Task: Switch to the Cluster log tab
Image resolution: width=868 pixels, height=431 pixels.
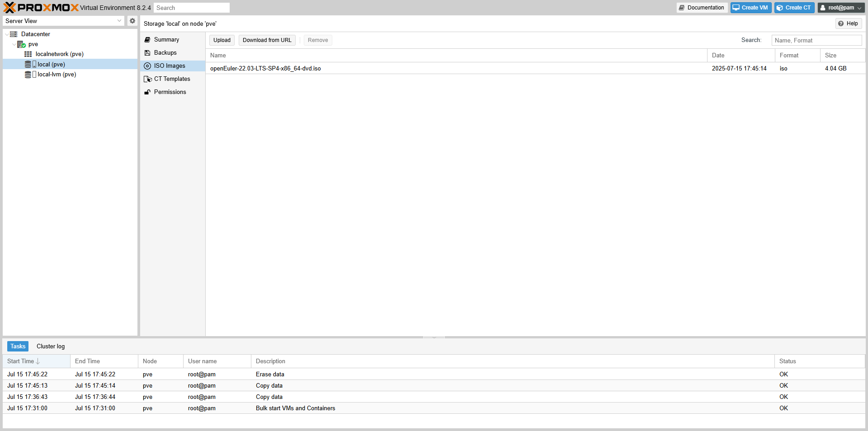Action: click(x=51, y=347)
